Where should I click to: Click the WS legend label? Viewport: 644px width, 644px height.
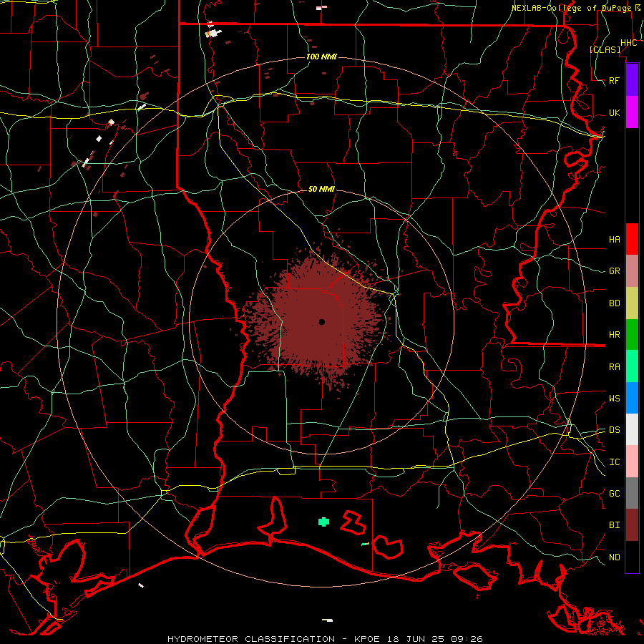[x=615, y=399]
